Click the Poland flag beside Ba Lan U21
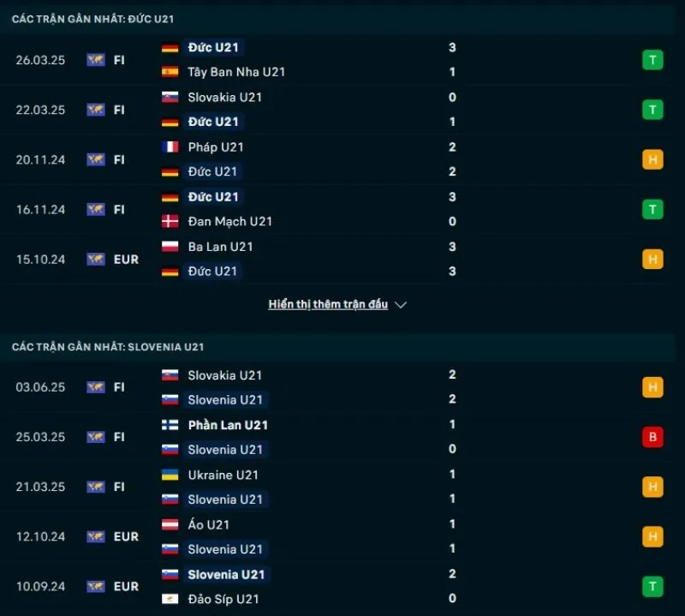 (169, 246)
